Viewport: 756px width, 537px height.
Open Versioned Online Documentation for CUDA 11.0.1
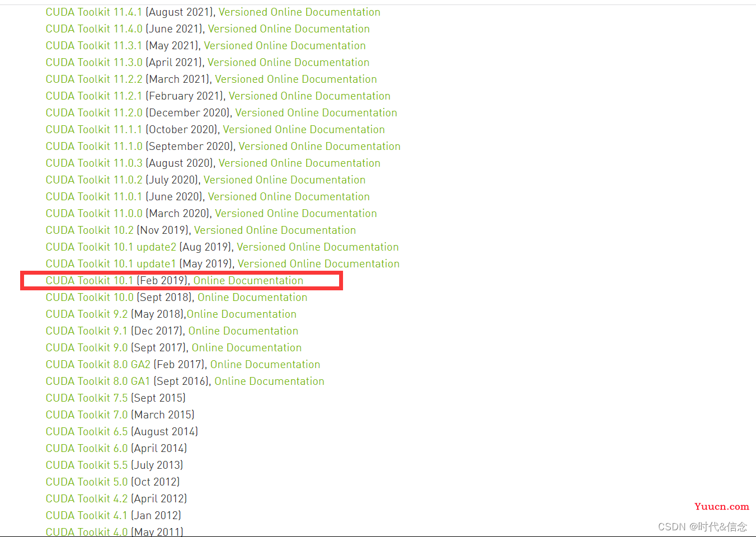289,196
